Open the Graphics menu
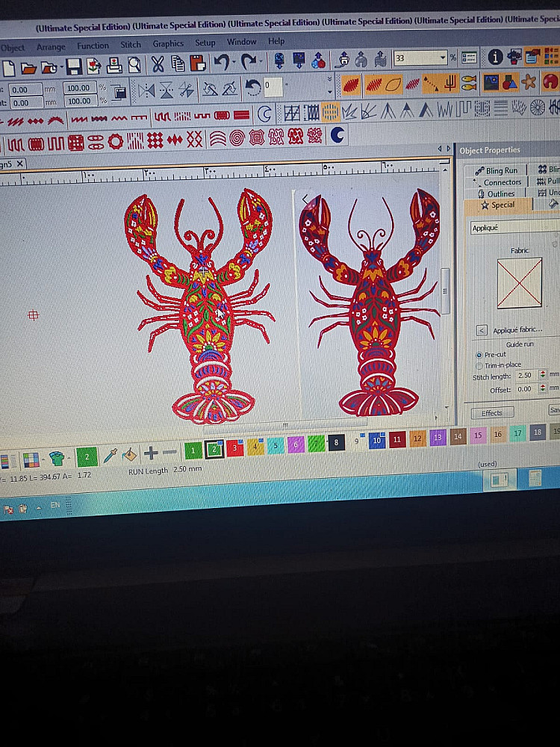Viewport: 560px width, 747px height. [x=167, y=44]
